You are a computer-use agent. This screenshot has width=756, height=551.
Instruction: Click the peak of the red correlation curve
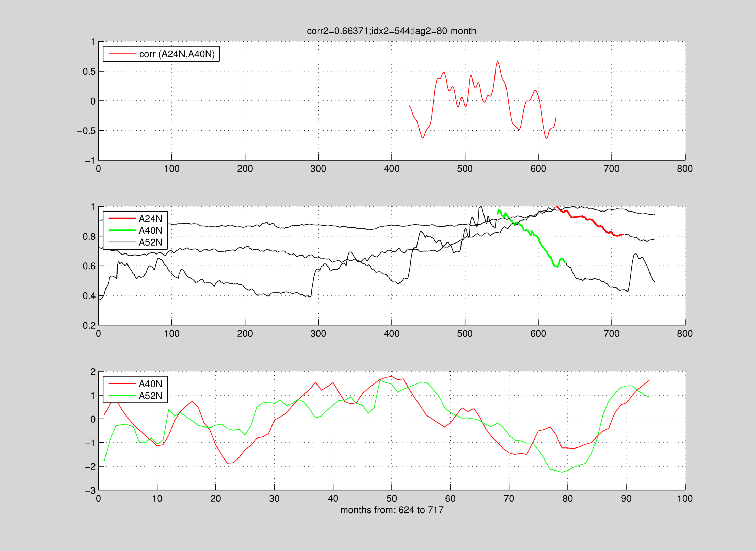tap(497, 62)
